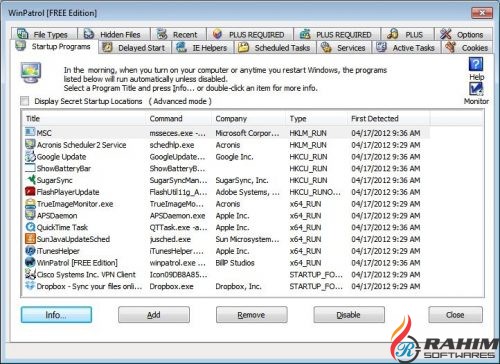Click the TrueImageMonitor.exe row icon

tap(30, 203)
